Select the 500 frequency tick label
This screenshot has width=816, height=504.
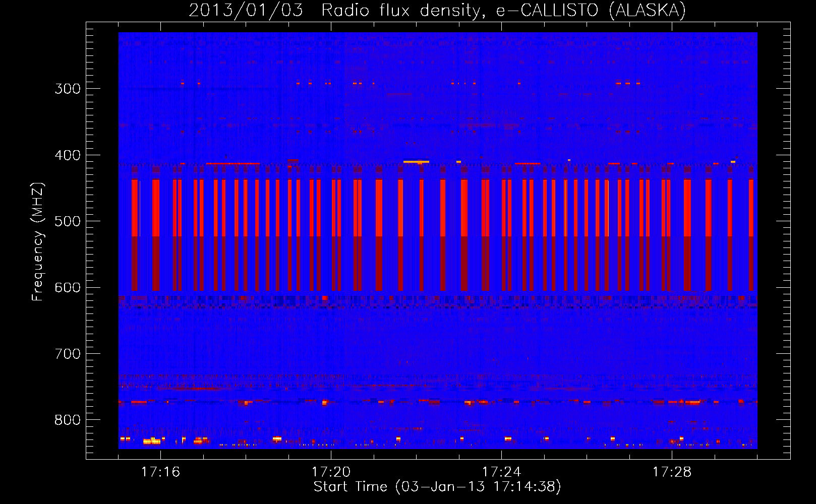click(x=68, y=221)
